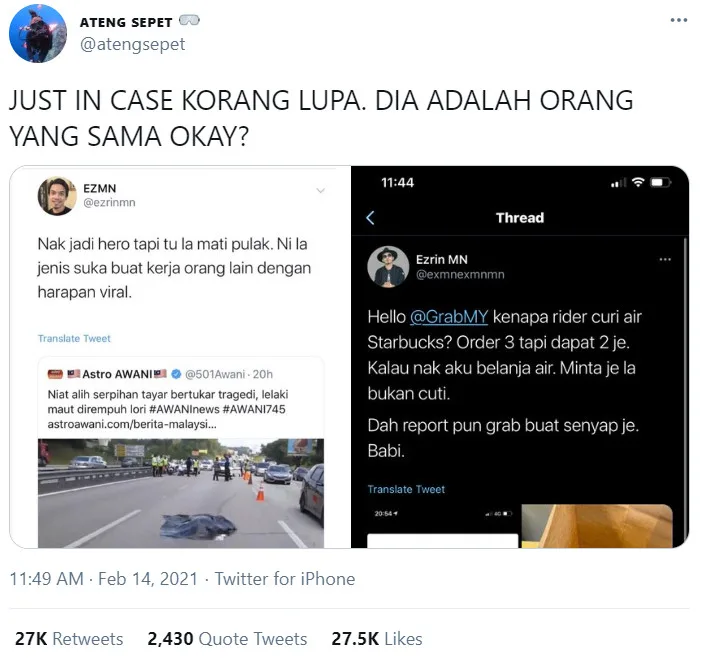Click the Twitter for iPhone source label
706x658 pixels.
coord(285,579)
